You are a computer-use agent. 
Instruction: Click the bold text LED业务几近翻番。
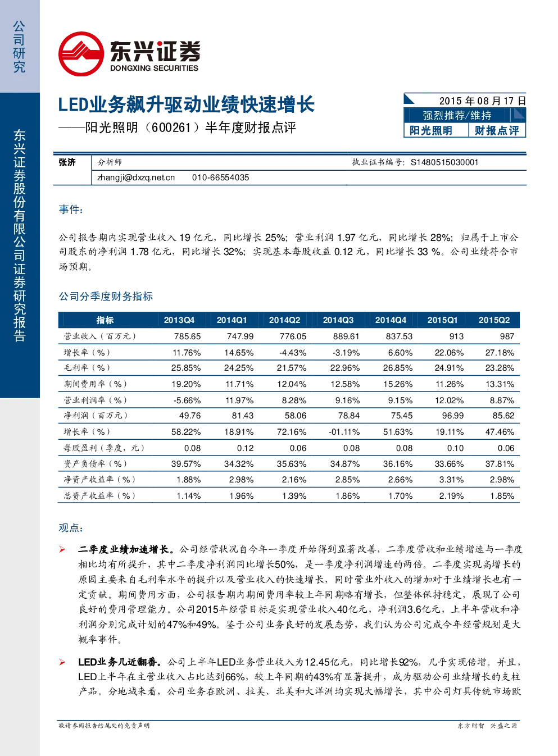(x=120, y=662)
